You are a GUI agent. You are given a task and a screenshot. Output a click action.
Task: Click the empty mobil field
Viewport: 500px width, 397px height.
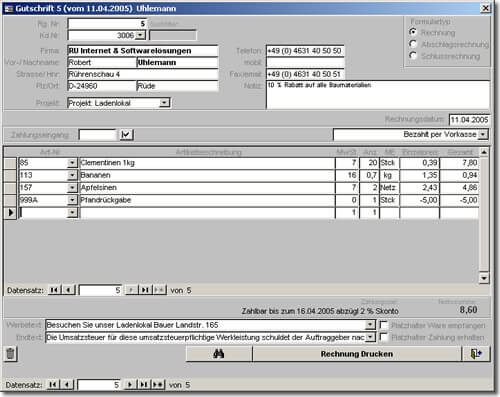point(305,62)
